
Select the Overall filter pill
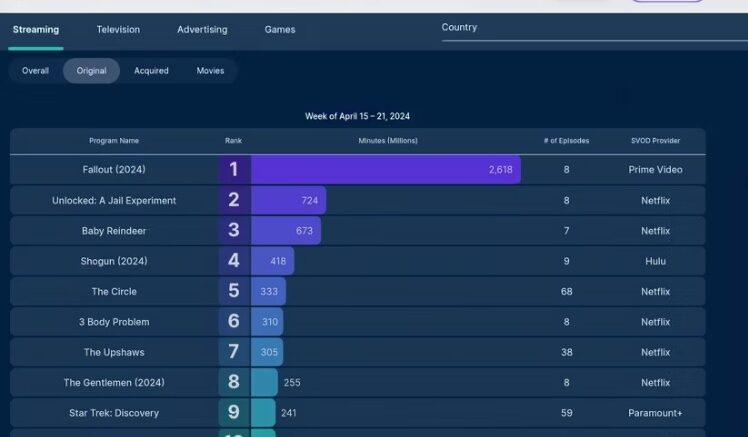[x=36, y=71]
